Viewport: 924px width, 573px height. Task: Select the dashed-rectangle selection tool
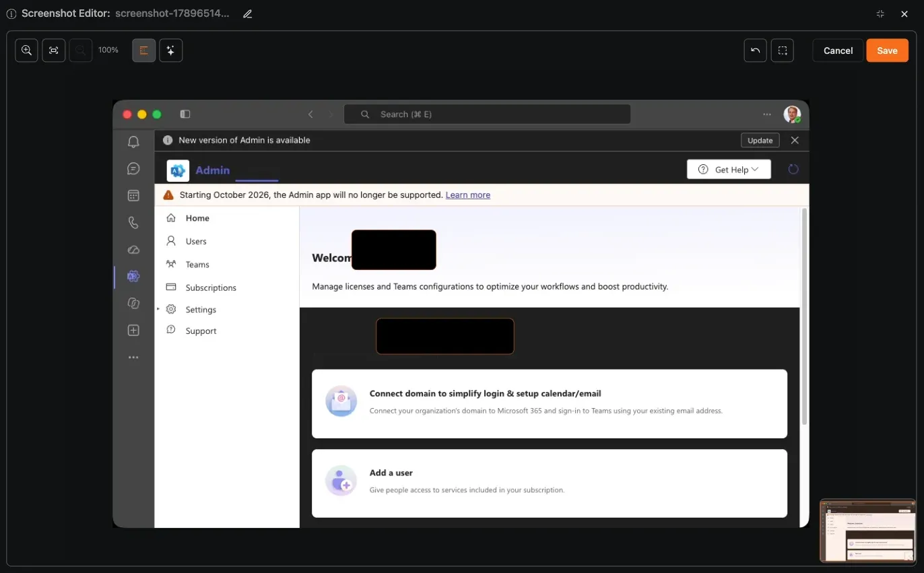click(x=783, y=50)
